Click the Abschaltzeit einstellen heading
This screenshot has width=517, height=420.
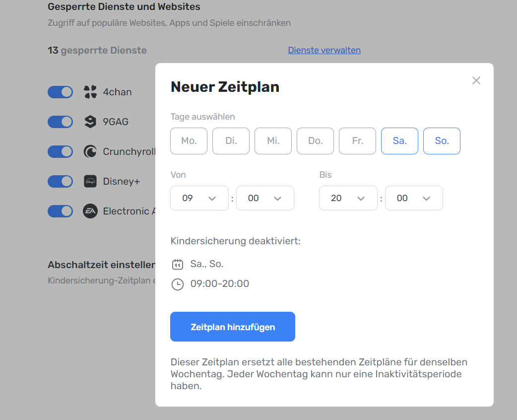click(x=102, y=265)
